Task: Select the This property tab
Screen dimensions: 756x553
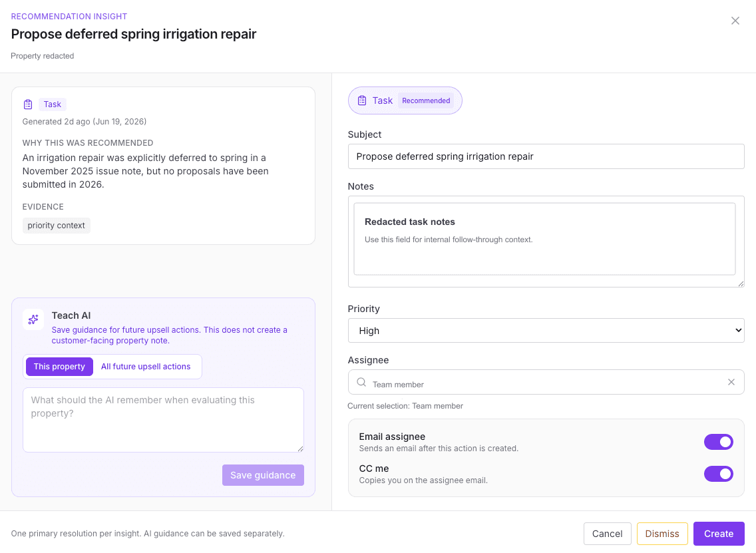Action: pos(59,367)
